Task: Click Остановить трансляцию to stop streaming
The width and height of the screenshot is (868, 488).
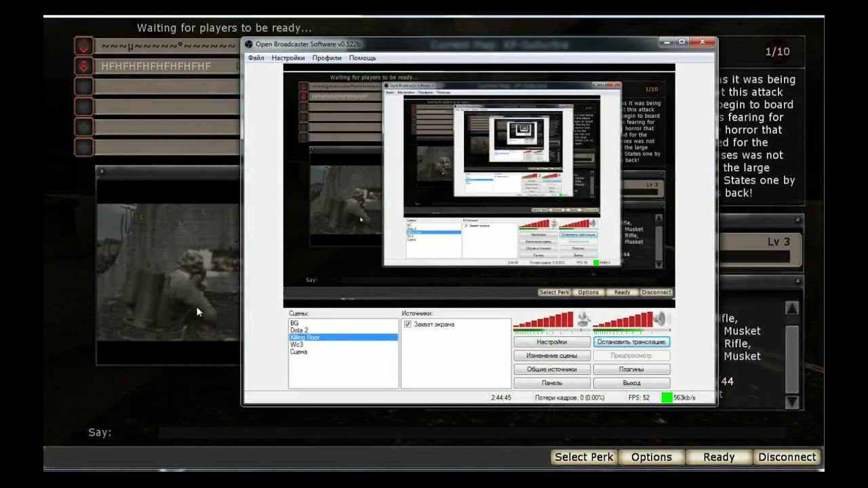Action: pyautogui.click(x=631, y=342)
